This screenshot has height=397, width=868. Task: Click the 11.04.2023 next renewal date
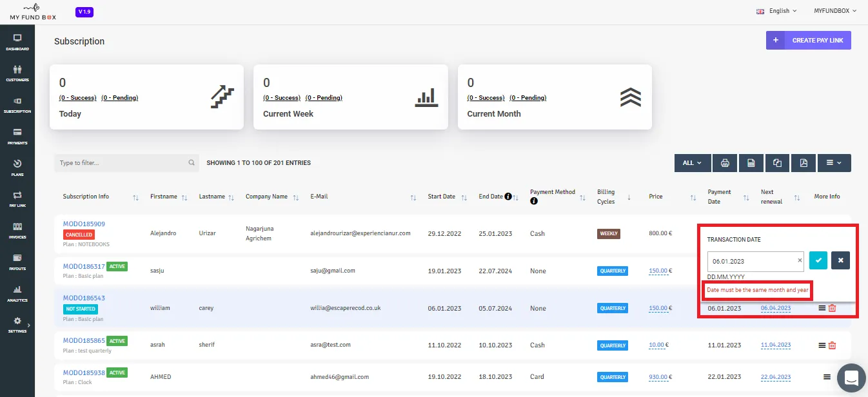776,345
